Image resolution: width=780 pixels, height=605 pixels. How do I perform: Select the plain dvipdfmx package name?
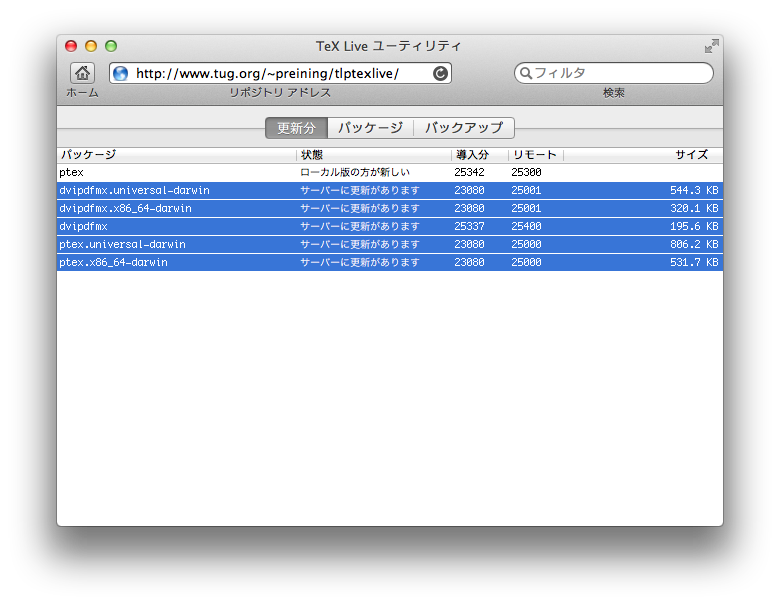(83, 226)
